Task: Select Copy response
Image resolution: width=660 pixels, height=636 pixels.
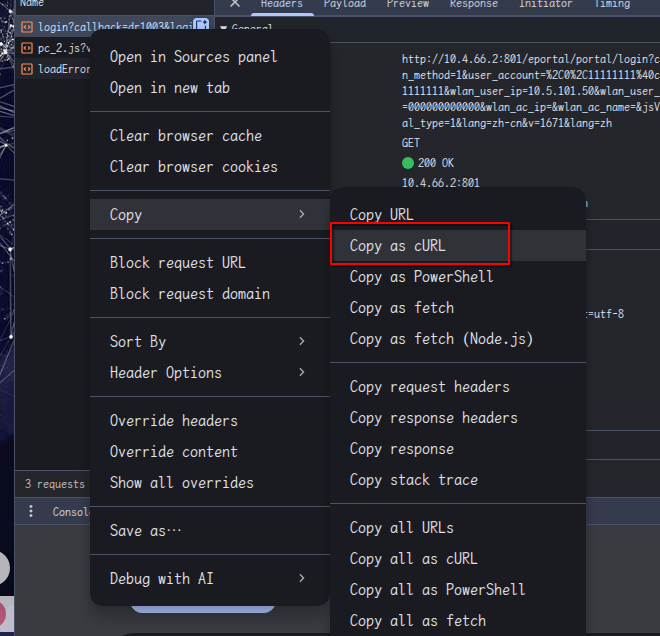Action: (458, 449)
